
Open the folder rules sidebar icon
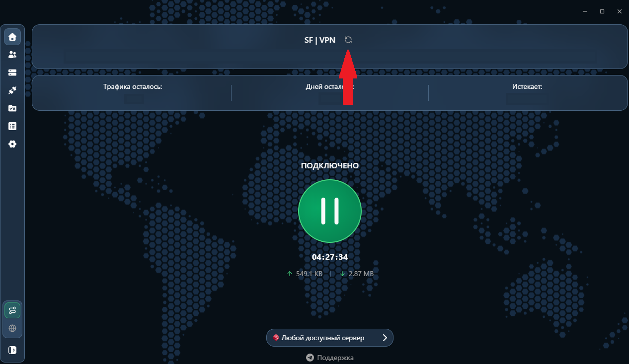pos(12,108)
